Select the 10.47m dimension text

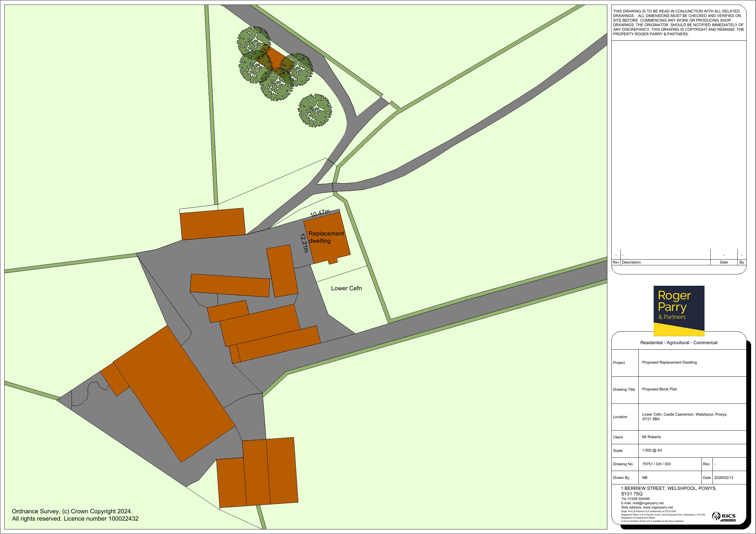tap(320, 213)
